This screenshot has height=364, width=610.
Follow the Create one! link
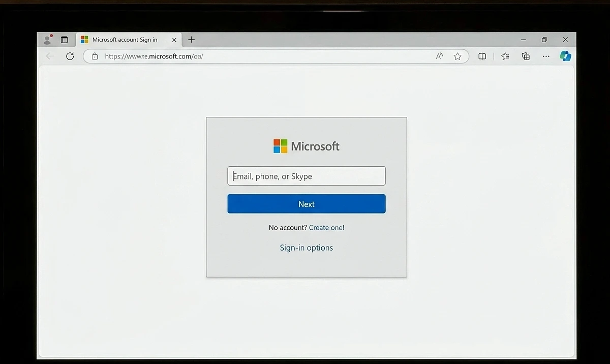pos(326,228)
